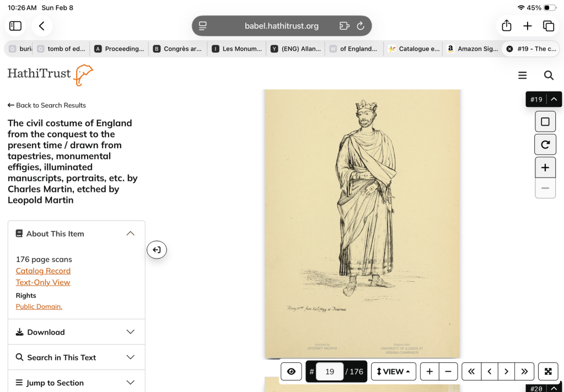Jump to the first page arrow
Viewport: 564px width, 392px height.
(471, 372)
